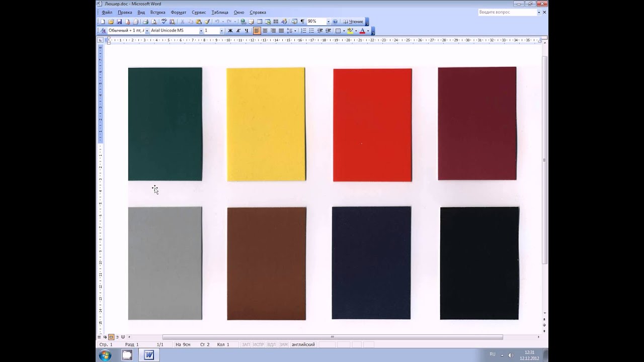Click the red font color A
Screen dimensions: 644x362
[362, 31]
